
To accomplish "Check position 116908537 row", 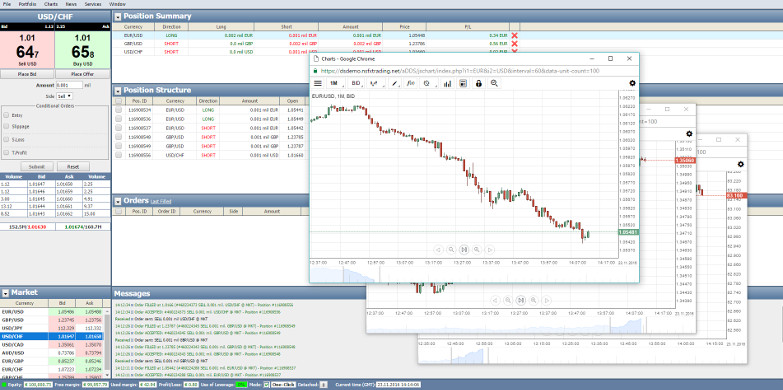I will pos(118,128).
